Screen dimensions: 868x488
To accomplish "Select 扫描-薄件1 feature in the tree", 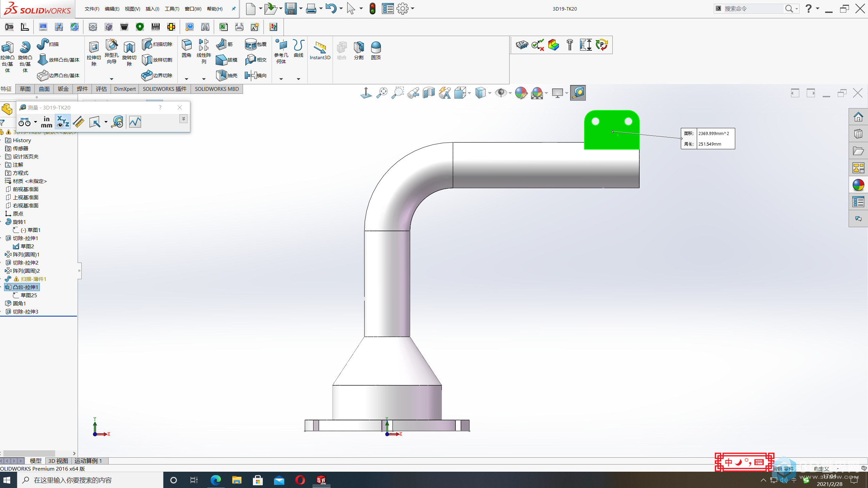I will pyautogui.click(x=26, y=279).
